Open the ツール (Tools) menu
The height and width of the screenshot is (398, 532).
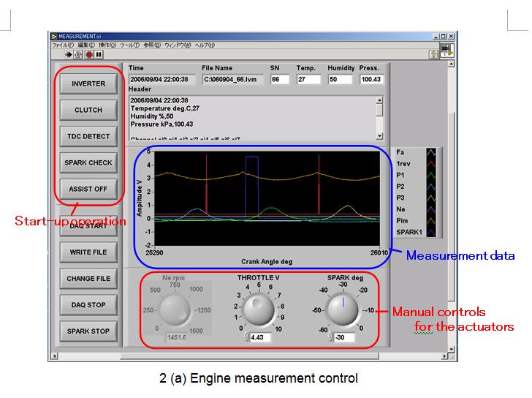129,45
